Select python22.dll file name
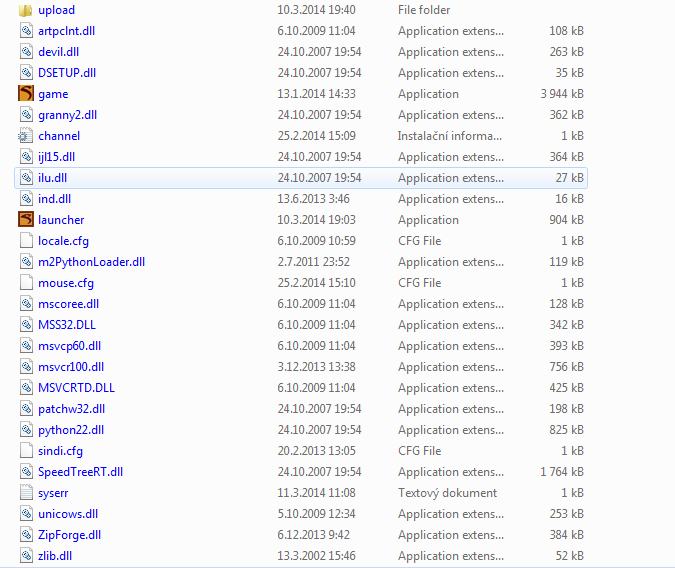The height and width of the screenshot is (568, 675). 70,430
